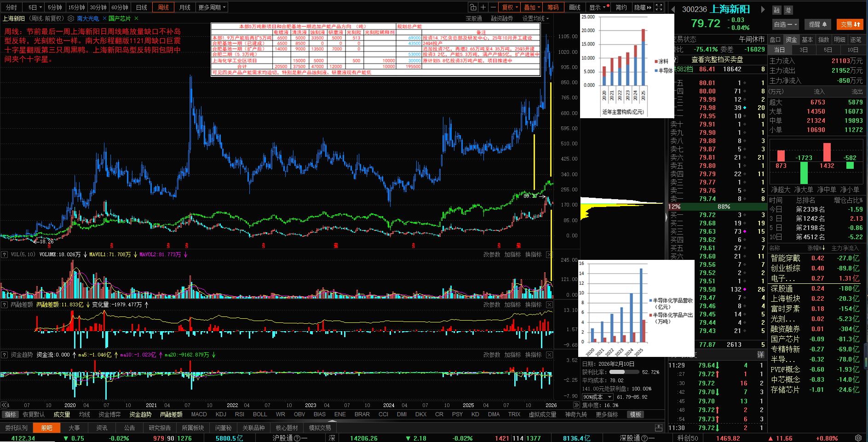Image resolution: width=868 pixels, height=442 pixels.
Task: Toggle 隐藏 to hide side panel
Action: tap(642, 7)
